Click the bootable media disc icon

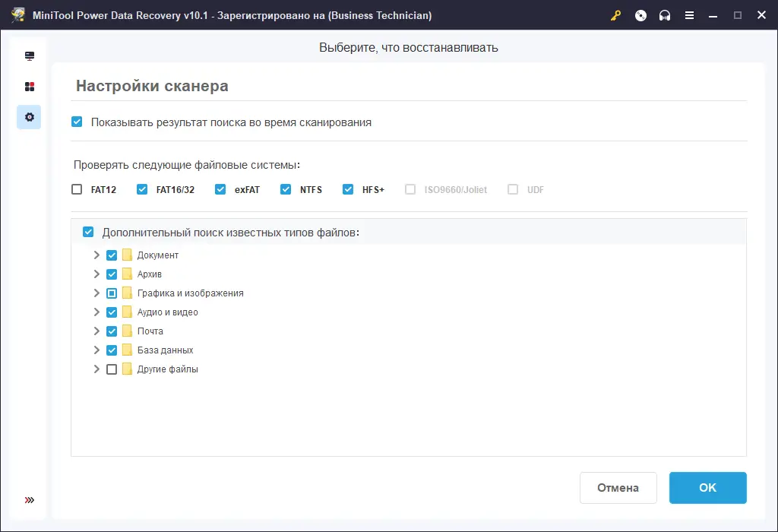point(640,15)
